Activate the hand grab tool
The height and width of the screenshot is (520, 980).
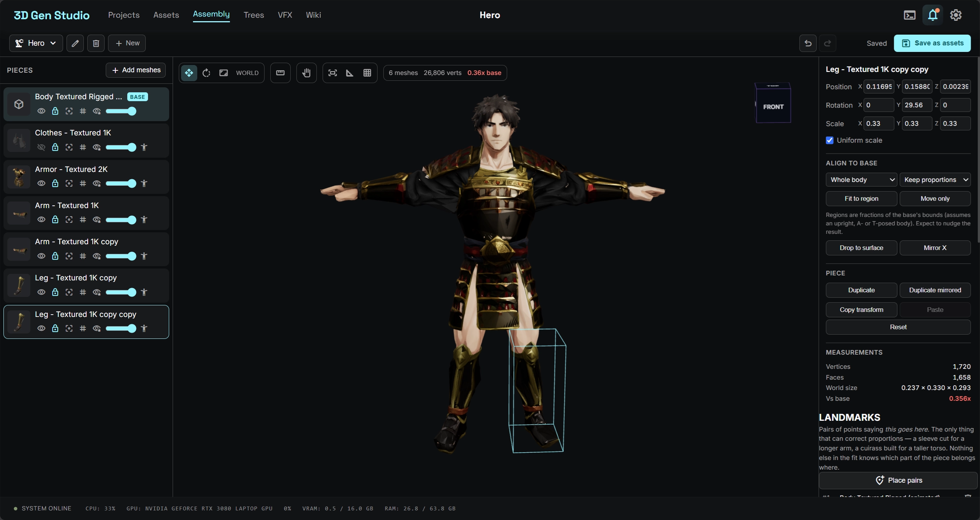click(306, 73)
